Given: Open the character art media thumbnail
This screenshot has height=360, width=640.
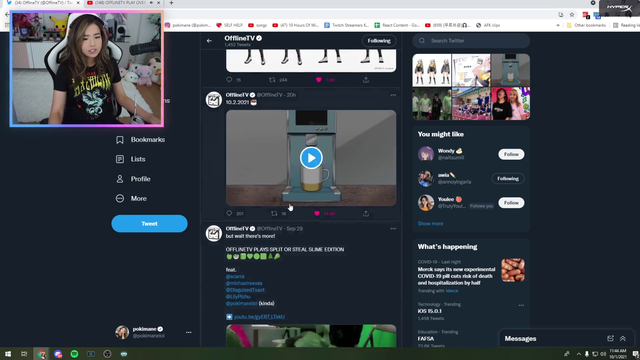Looking at the screenshot, I should pos(431,70).
